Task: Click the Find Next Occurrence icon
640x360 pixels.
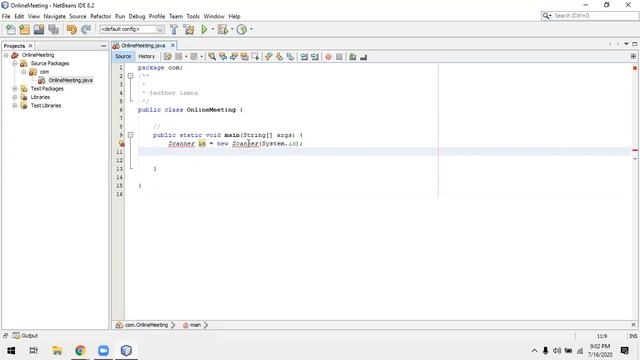Action: click(233, 57)
